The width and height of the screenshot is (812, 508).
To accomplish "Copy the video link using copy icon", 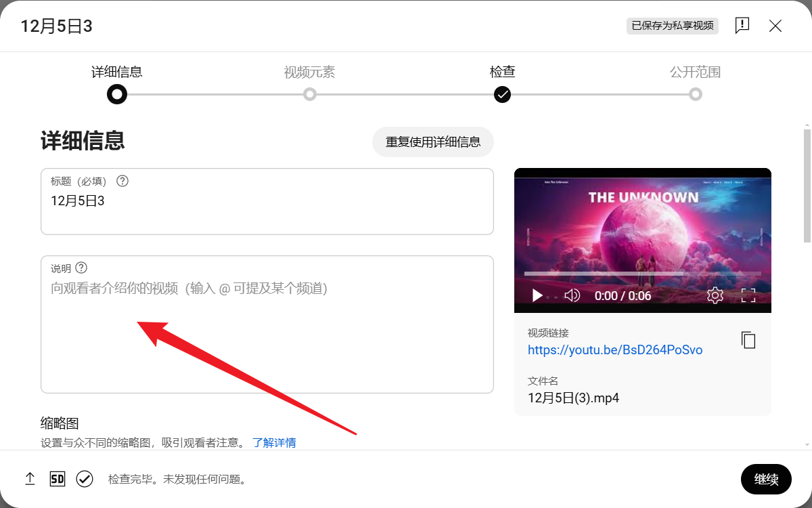I will click(x=748, y=341).
